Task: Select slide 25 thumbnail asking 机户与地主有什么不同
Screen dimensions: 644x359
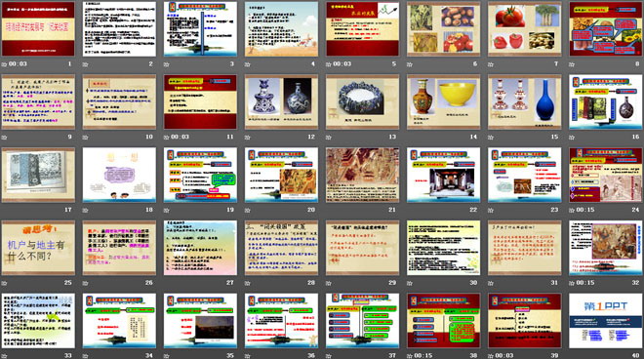Action: tap(38, 248)
